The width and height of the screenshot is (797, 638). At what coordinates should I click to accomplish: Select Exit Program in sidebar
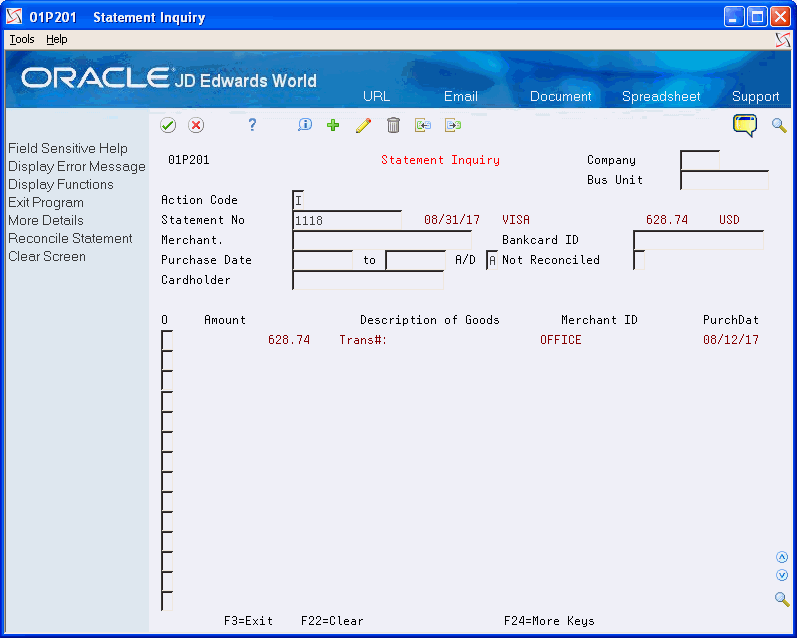pyautogui.click(x=46, y=202)
